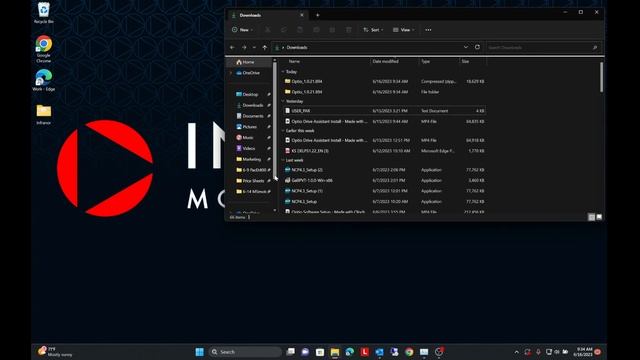The width and height of the screenshot is (640, 360).
Task: Expand the address bar history chevron
Action: pos(466,47)
